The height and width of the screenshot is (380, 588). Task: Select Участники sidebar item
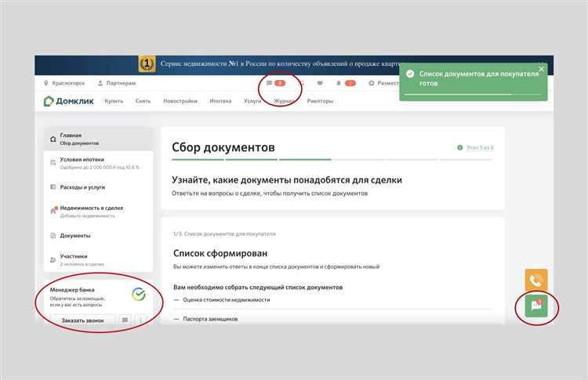(98, 259)
